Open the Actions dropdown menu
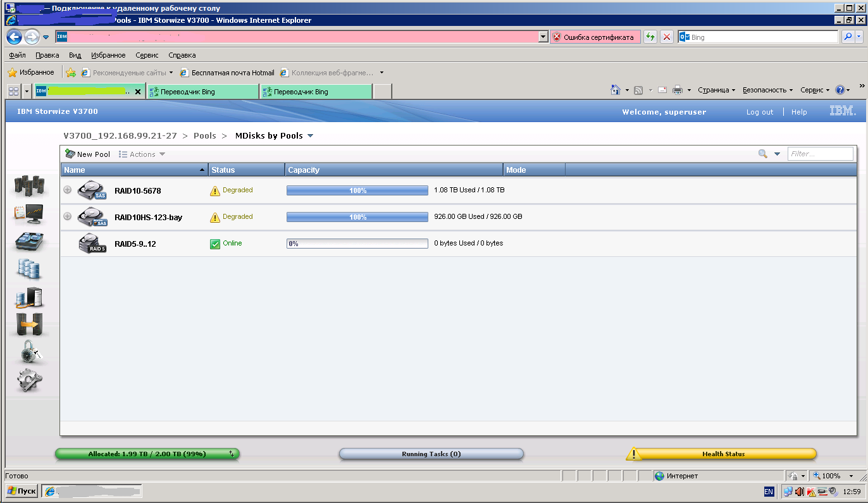The width and height of the screenshot is (868, 503). click(142, 154)
